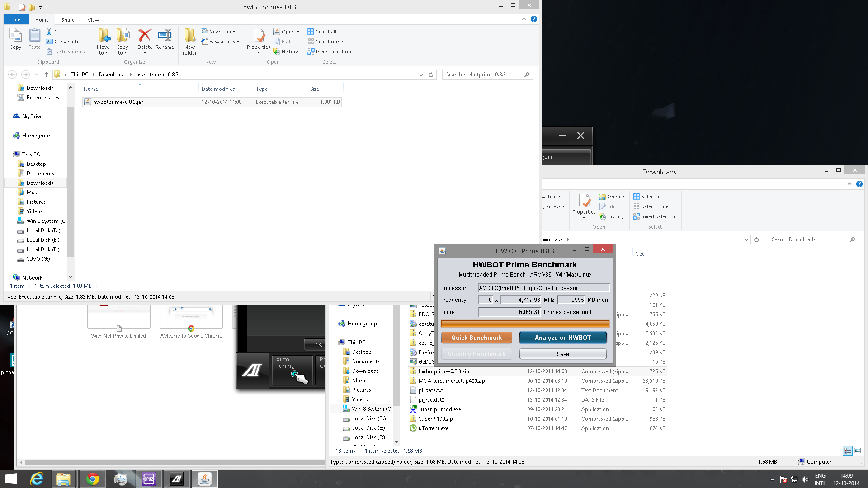868x488 pixels.
Task: Click the orange benchmark progress bar
Action: (525, 324)
